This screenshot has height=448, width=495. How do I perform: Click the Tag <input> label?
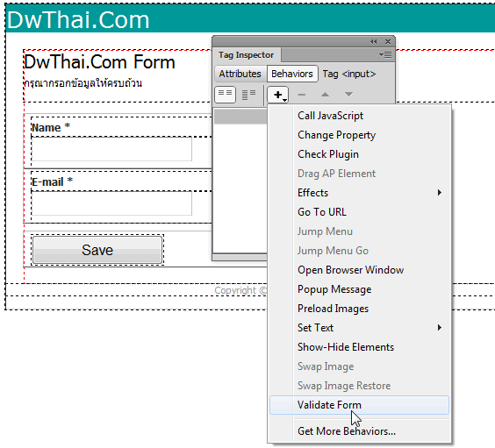coord(349,74)
